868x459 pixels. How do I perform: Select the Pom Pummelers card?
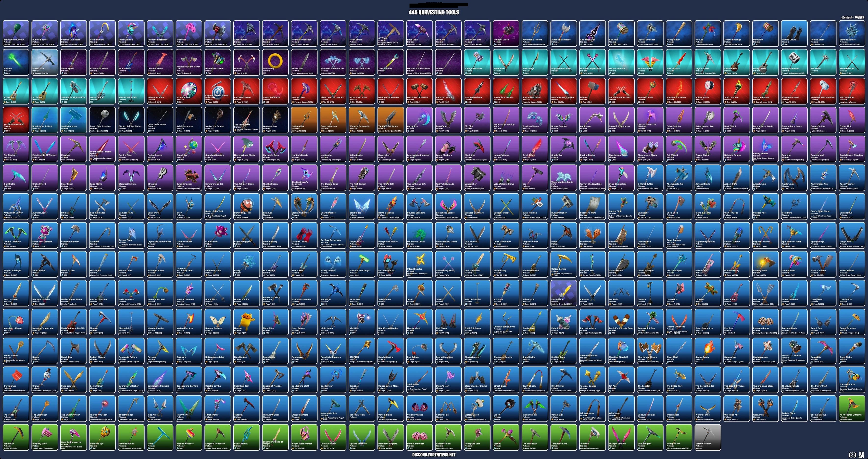click(x=419, y=437)
